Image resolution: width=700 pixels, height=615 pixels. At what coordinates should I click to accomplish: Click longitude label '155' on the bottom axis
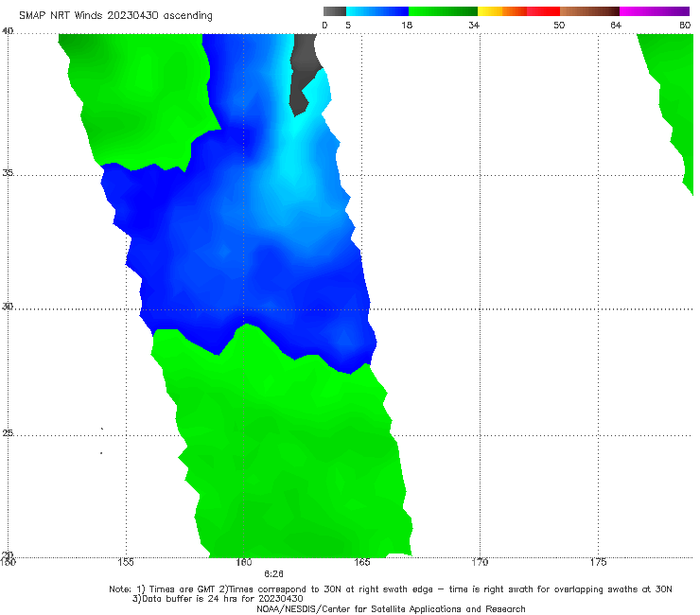click(x=126, y=562)
